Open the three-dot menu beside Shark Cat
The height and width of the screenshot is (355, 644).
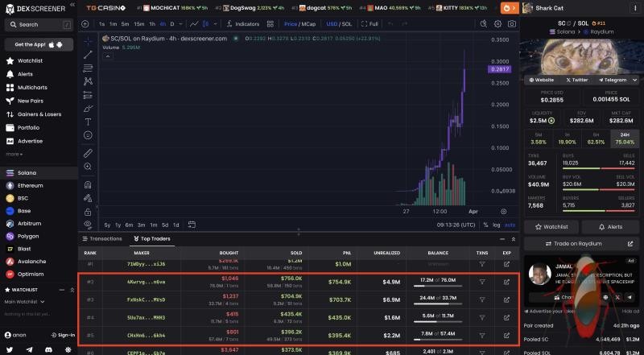(x=636, y=8)
